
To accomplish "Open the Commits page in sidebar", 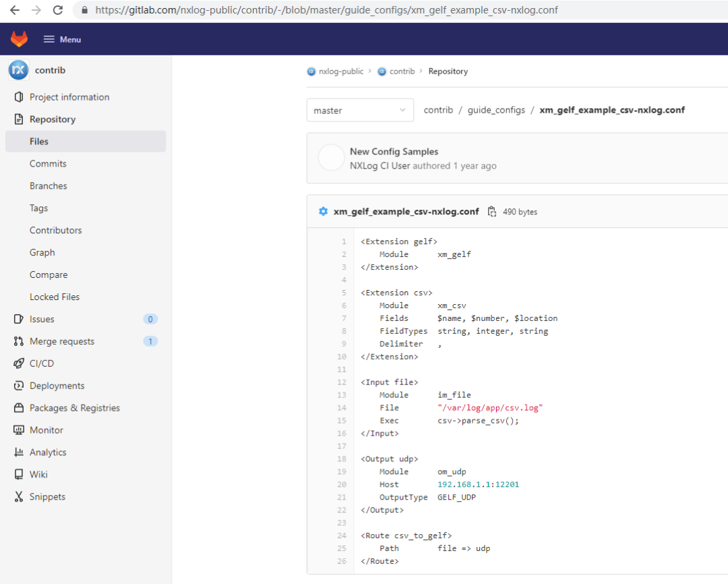I will 48,164.
